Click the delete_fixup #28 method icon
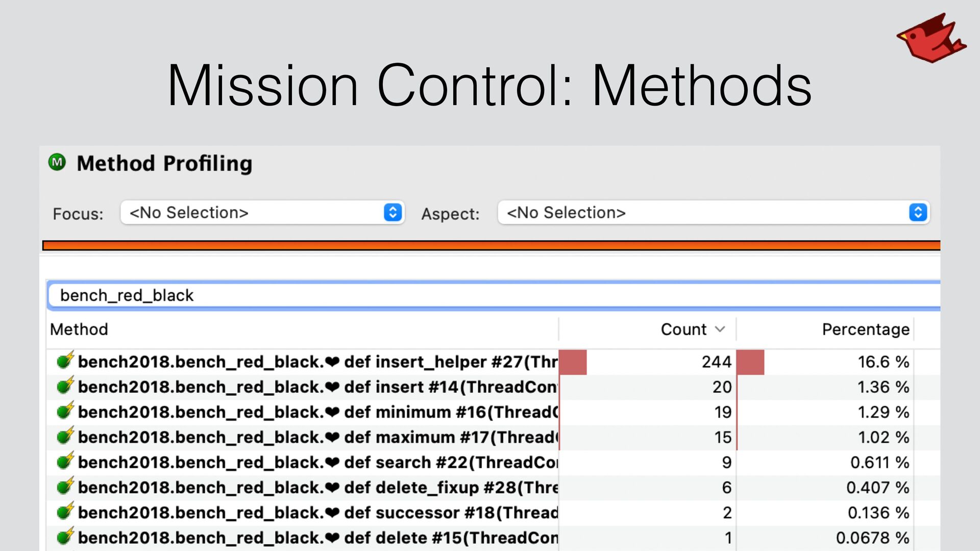The height and width of the screenshot is (551, 980). pos(65,487)
